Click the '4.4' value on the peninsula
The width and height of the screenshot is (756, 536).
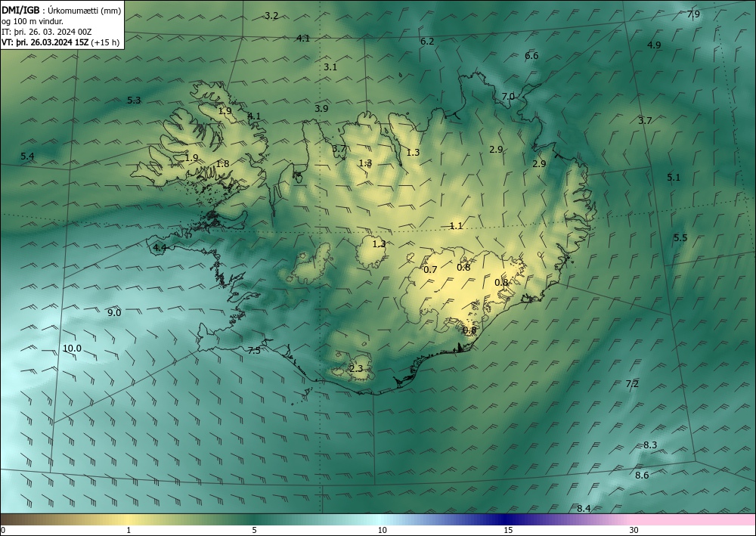[x=160, y=248]
